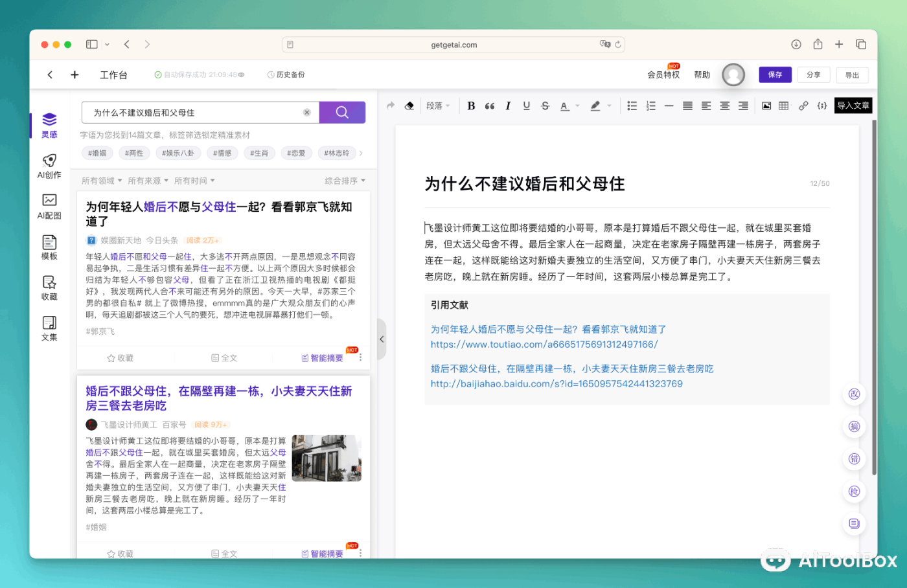Click the eraser clear-format icon
907x588 pixels.
[x=409, y=106]
